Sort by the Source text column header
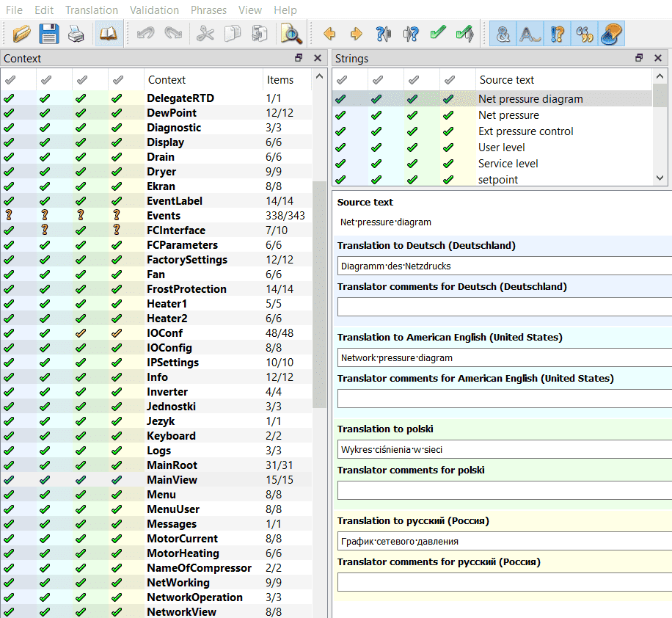The image size is (672, 618). click(563, 80)
